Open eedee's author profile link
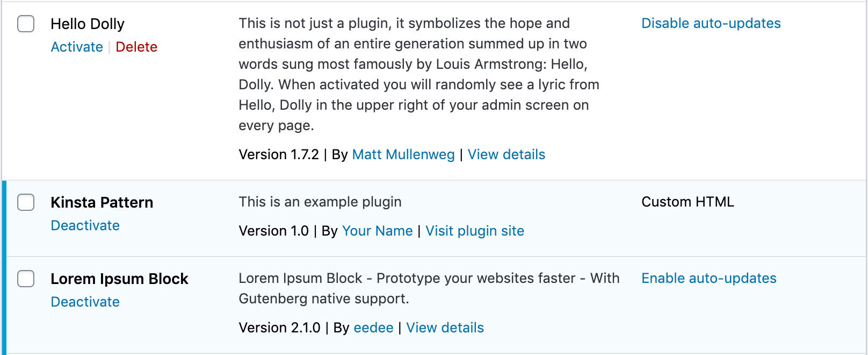Screen dimensions: 868x355 pyautogui.click(x=374, y=328)
